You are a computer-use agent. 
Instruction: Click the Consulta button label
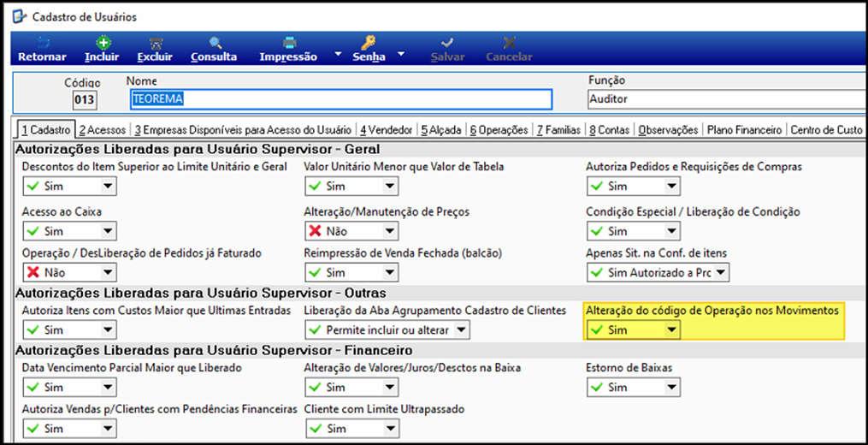pos(214,56)
